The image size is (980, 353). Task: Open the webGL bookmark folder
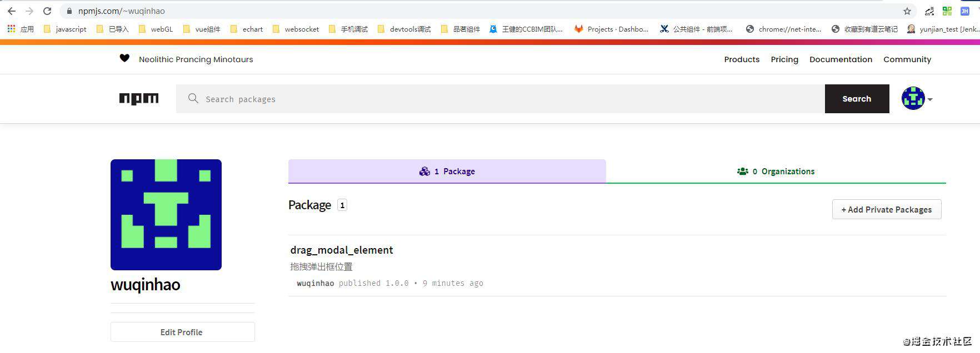point(156,29)
